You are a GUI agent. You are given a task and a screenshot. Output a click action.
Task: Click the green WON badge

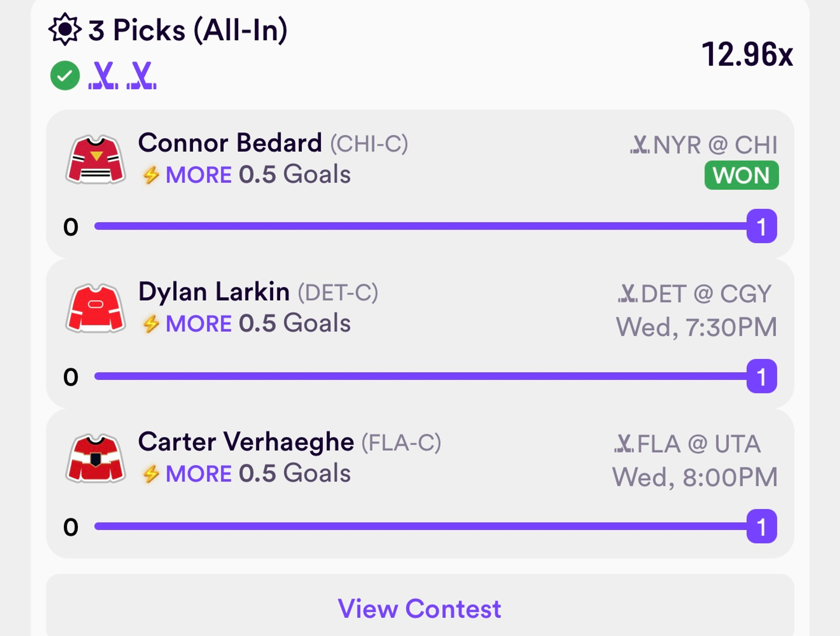click(741, 175)
